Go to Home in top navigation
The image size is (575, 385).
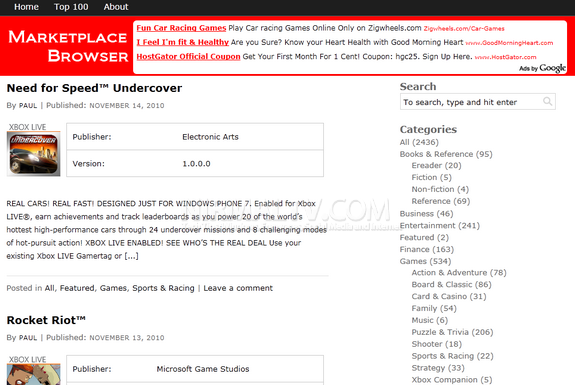coord(26,7)
